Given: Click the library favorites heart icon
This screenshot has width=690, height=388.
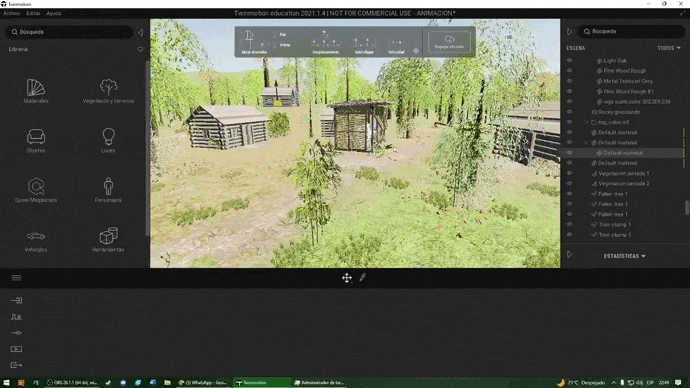Looking at the screenshot, I should 140,49.
